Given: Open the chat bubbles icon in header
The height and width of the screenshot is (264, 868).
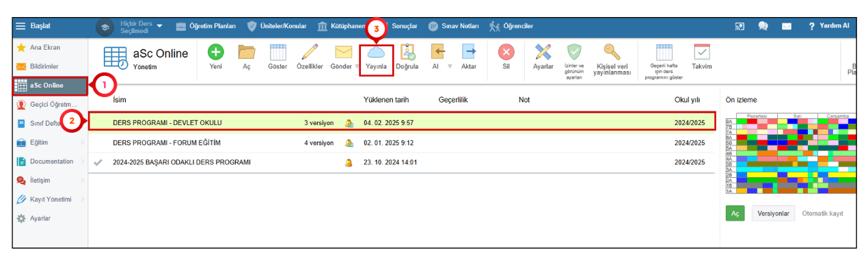Looking at the screenshot, I should pos(763,26).
